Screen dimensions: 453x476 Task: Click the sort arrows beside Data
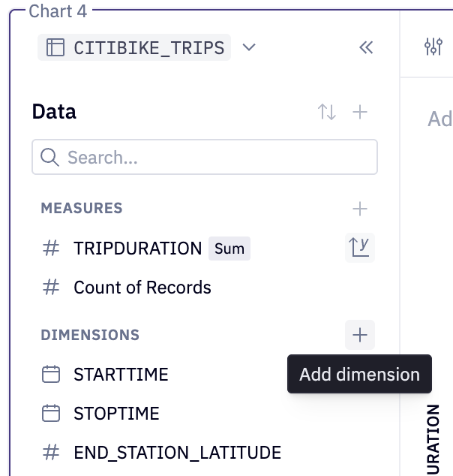pyautogui.click(x=327, y=112)
